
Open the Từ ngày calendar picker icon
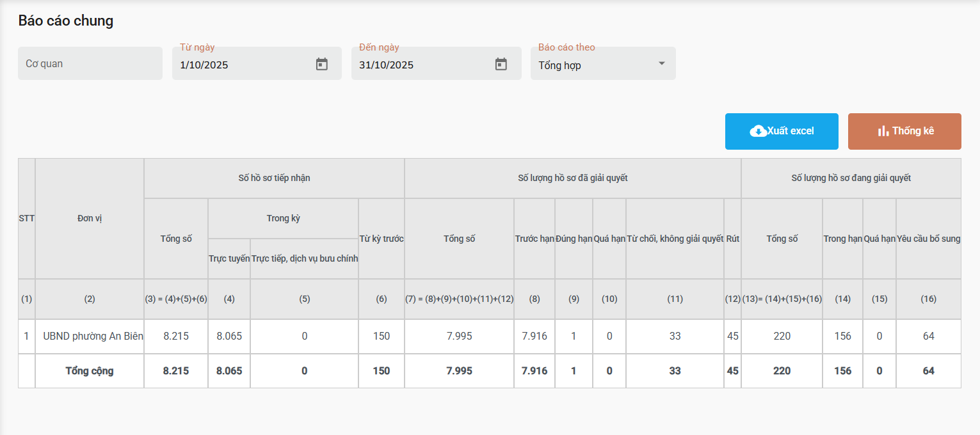(x=322, y=65)
